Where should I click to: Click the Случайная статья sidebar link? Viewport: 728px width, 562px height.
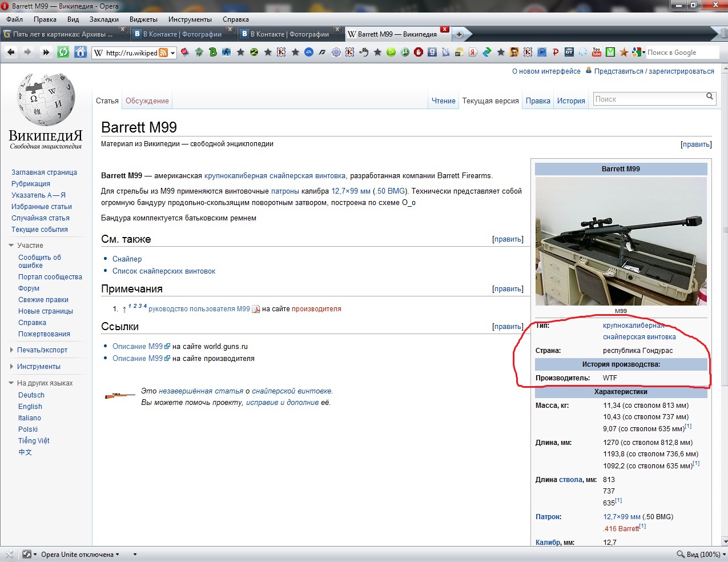point(41,218)
